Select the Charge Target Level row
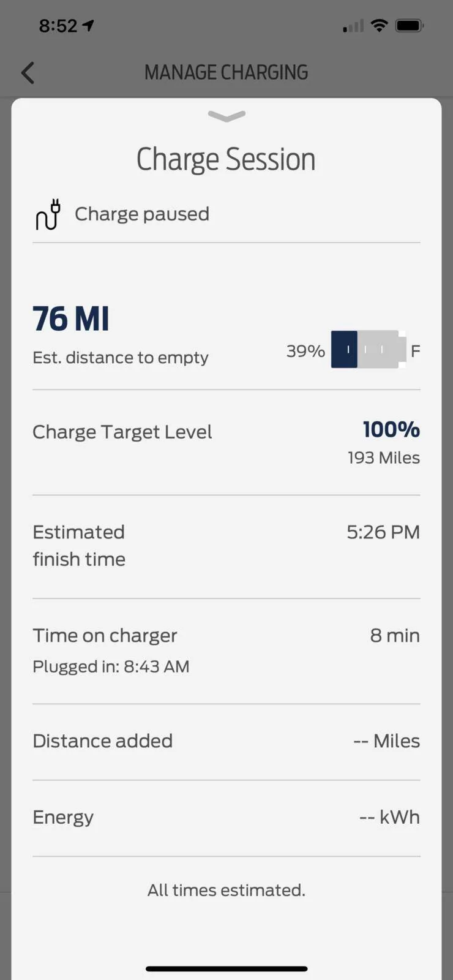 tap(226, 442)
